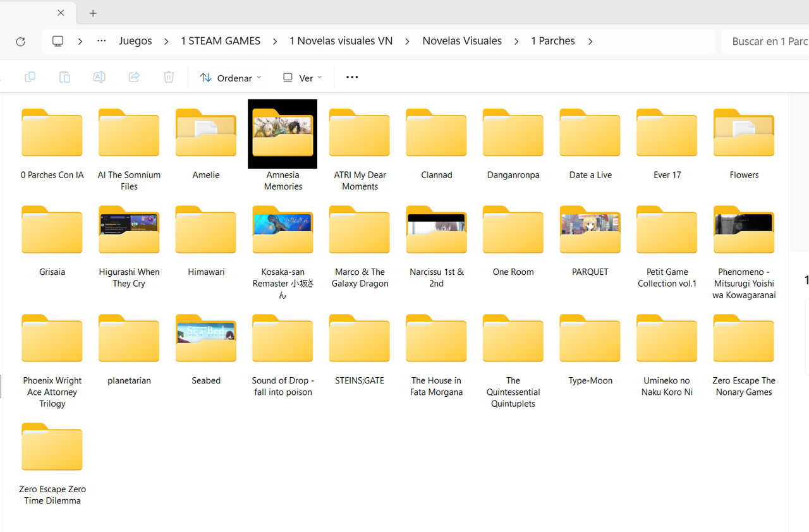The height and width of the screenshot is (532, 809).
Task: Select the STEINS;GATE folder
Action: tap(360, 339)
